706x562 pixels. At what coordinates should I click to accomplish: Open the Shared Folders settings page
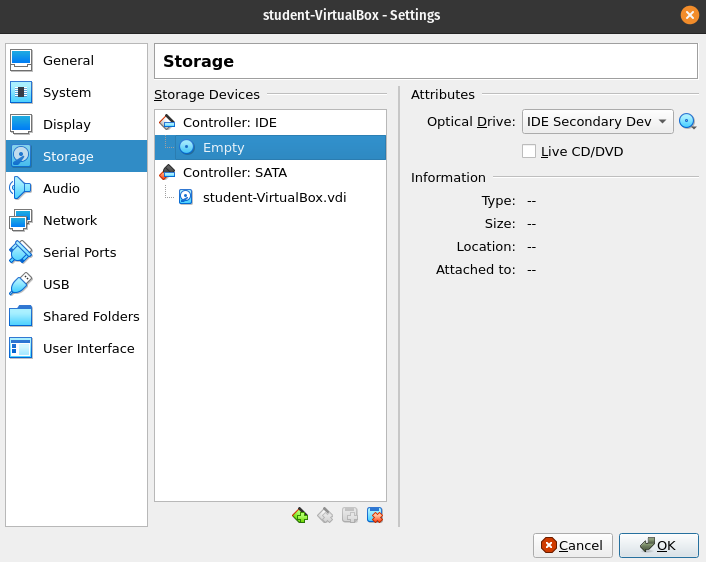(x=90, y=316)
